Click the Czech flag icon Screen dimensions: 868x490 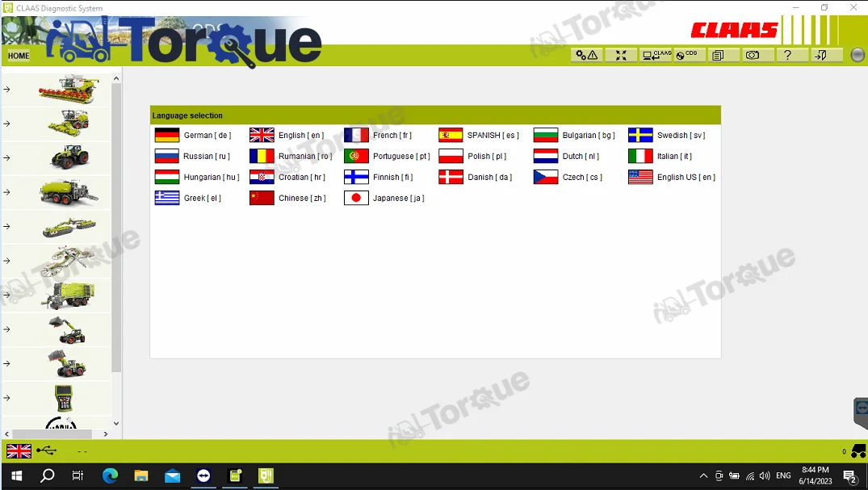545,177
